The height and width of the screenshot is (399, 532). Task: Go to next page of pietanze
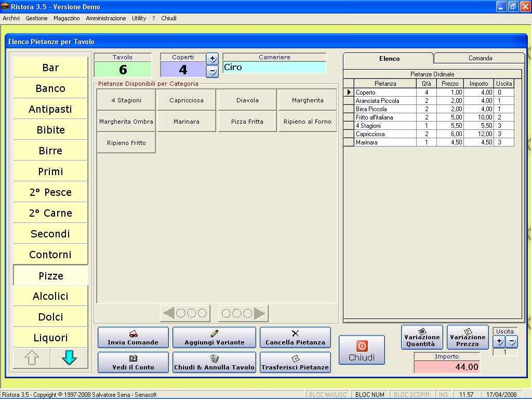coord(243,313)
